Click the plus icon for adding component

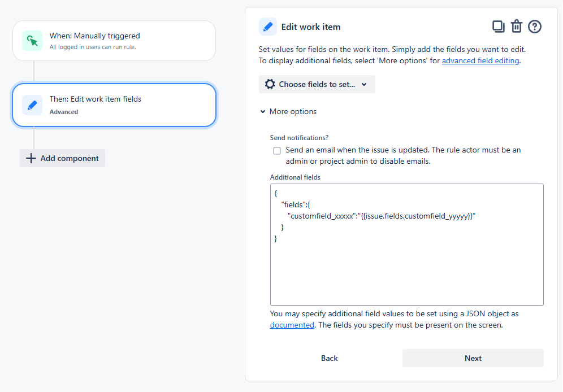point(31,158)
